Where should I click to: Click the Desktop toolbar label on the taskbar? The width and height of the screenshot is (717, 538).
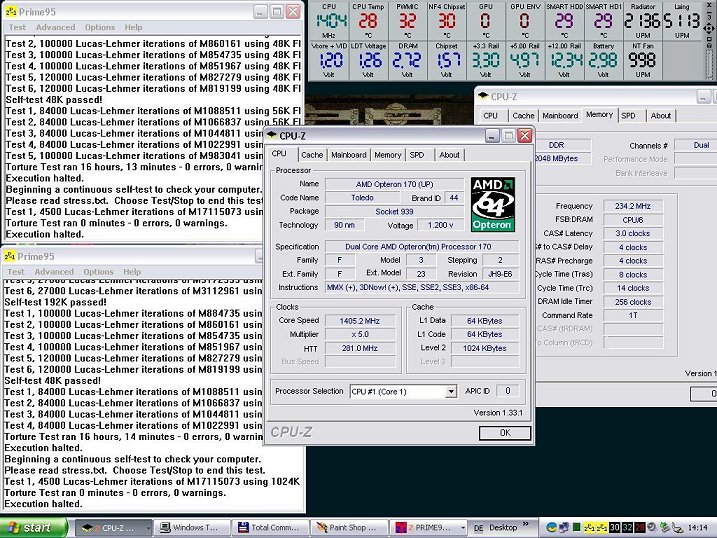coord(503,528)
